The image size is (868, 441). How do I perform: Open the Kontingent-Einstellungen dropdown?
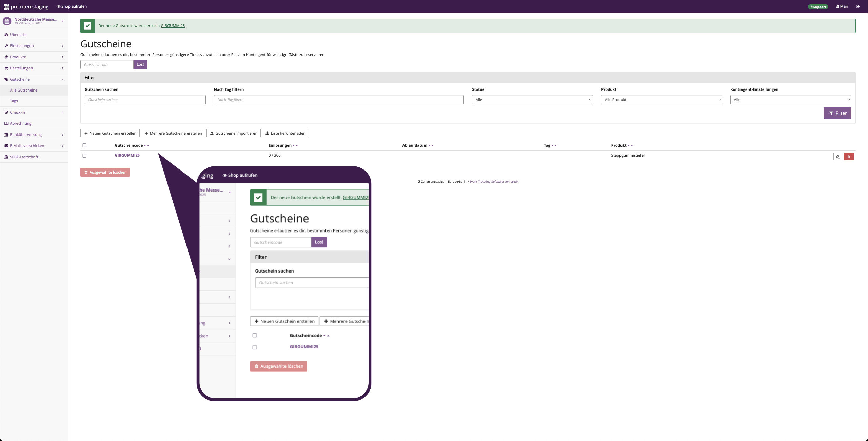[790, 100]
